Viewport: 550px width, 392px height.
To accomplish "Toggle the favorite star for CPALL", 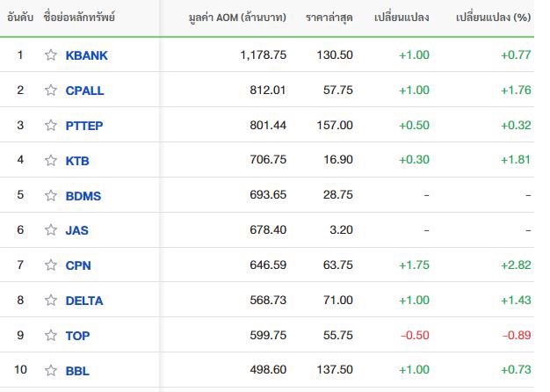I will point(51,90).
